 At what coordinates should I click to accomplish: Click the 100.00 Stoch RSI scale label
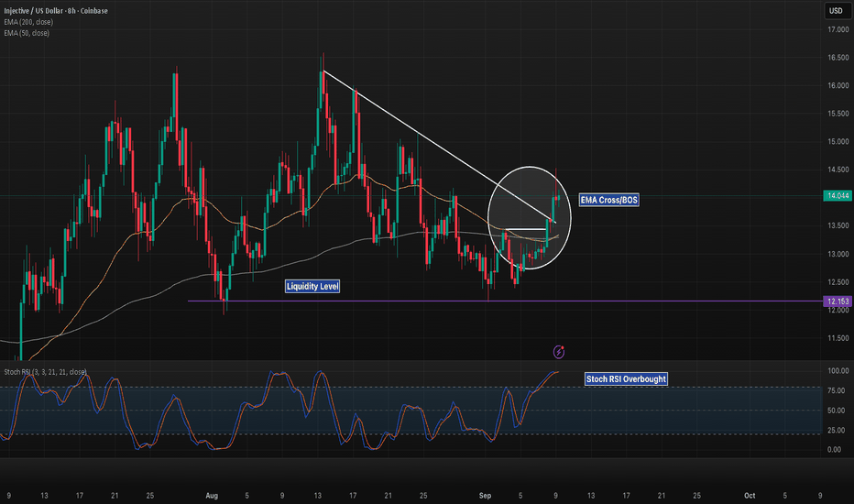point(836,371)
